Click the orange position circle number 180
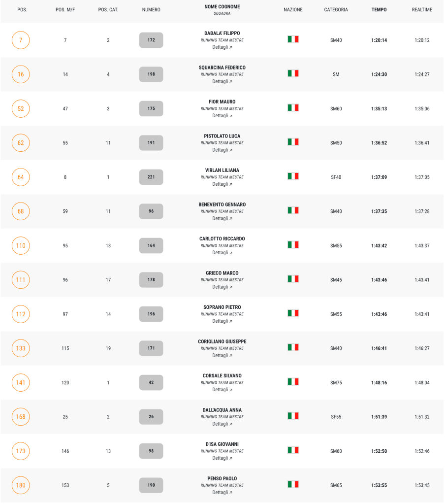Image resolution: width=446 pixels, height=504 pixels. click(x=21, y=485)
